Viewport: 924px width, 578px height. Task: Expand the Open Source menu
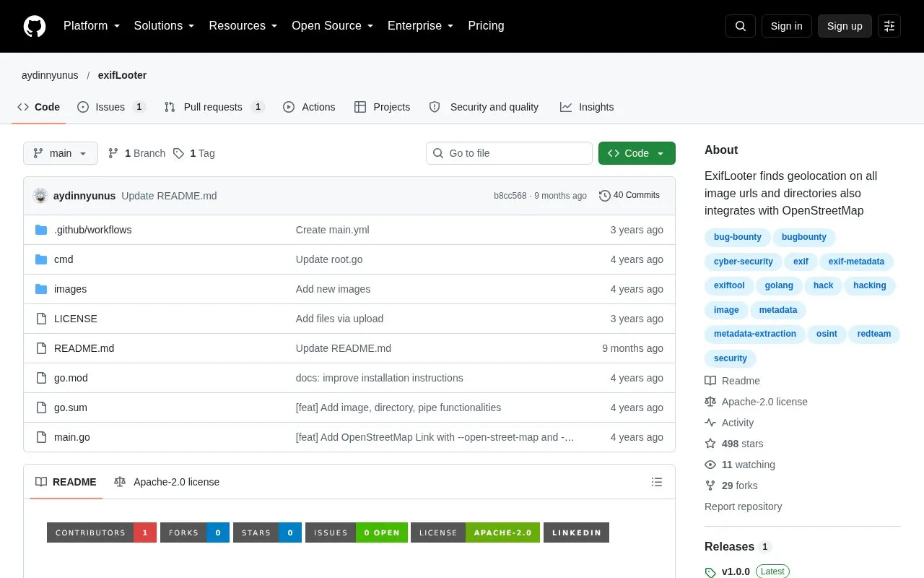tap(332, 26)
